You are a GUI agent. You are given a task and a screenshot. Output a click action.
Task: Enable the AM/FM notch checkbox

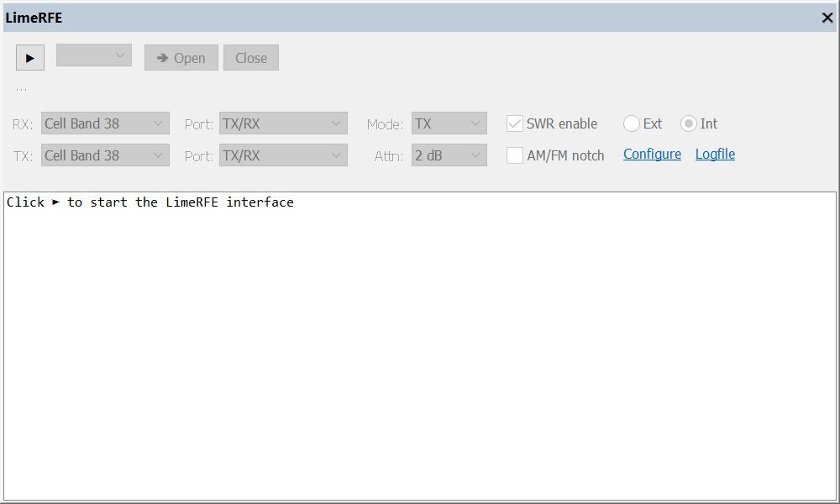tap(515, 155)
